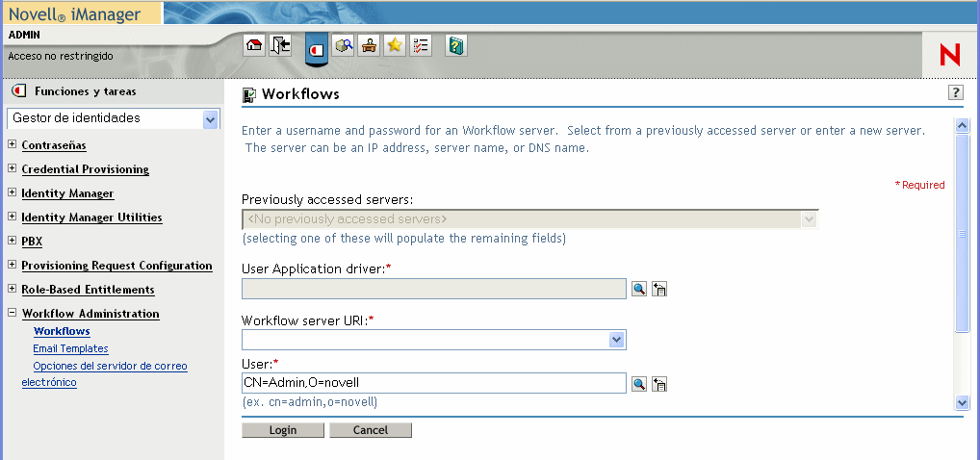Image resolution: width=980 pixels, height=460 pixels.
Task: Open the Email Templates task link
Action: tap(70, 348)
